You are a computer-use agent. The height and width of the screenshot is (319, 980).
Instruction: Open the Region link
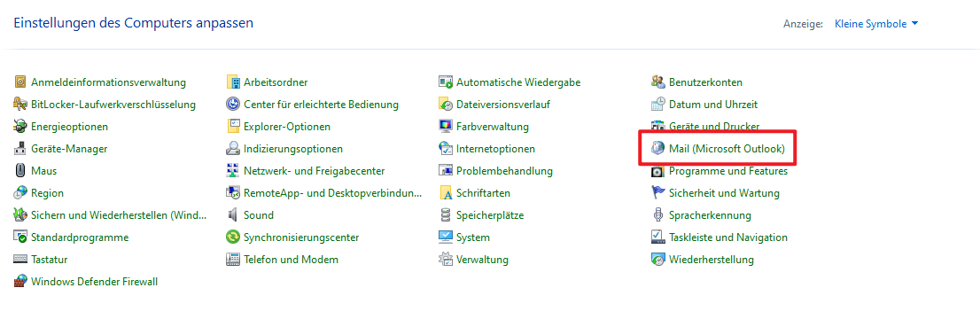[48, 193]
